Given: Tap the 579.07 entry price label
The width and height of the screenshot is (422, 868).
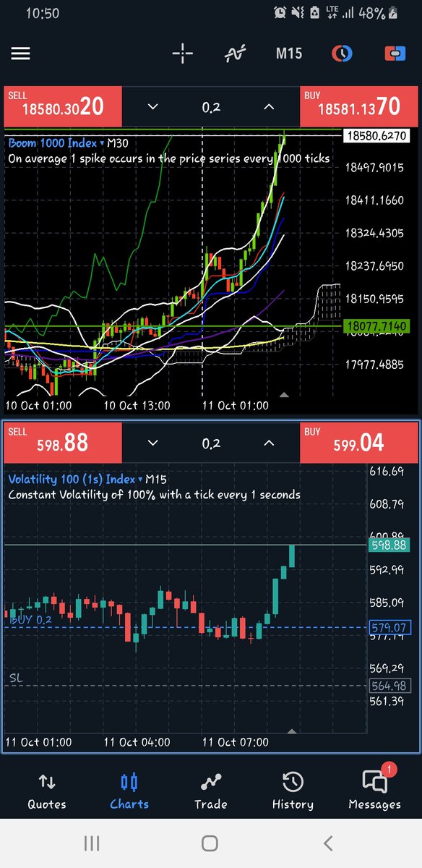Looking at the screenshot, I should [389, 627].
